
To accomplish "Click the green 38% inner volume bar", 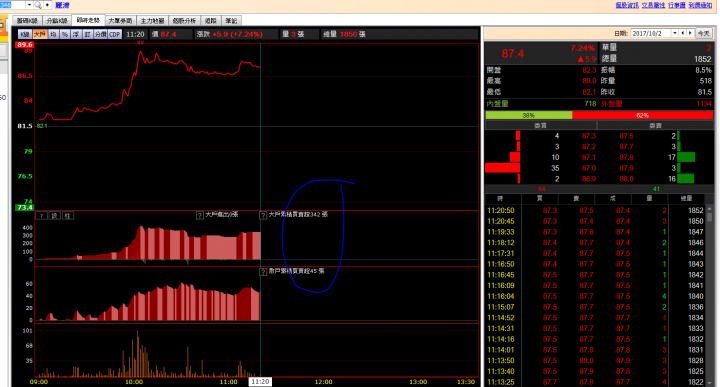I will [529, 115].
